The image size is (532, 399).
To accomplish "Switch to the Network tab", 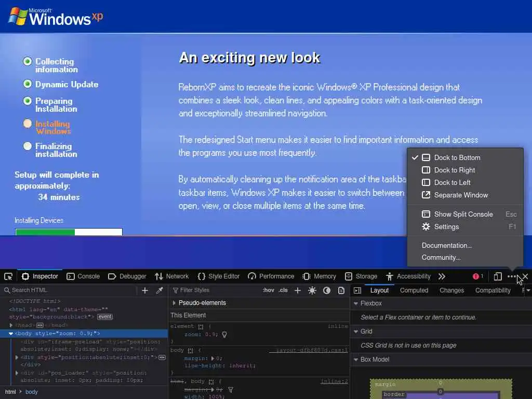I will (x=171, y=276).
